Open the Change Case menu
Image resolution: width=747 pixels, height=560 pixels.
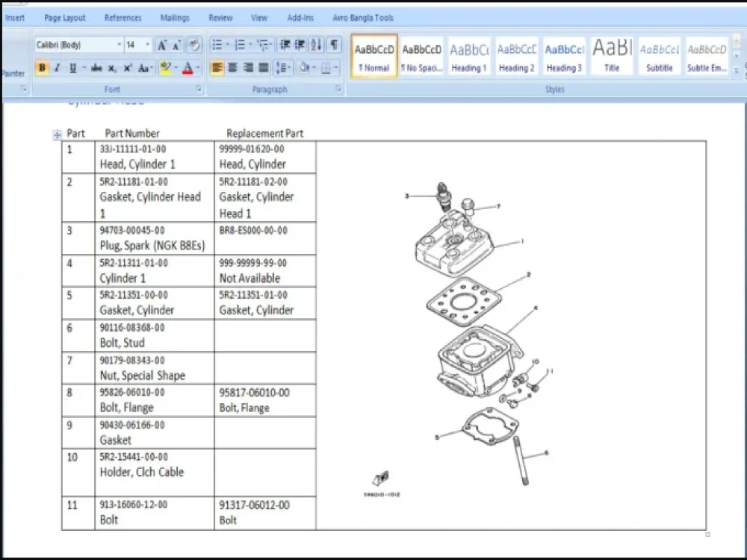[x=144, y=68]
